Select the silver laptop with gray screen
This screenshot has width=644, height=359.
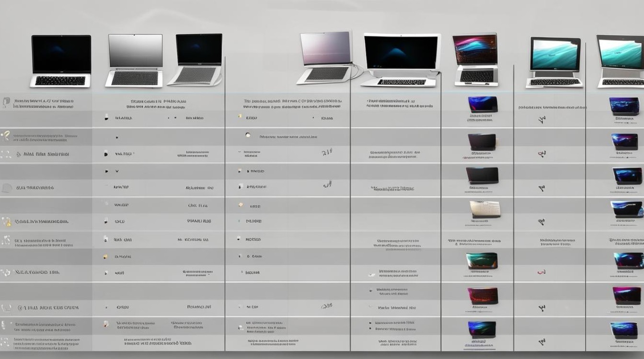135,60
